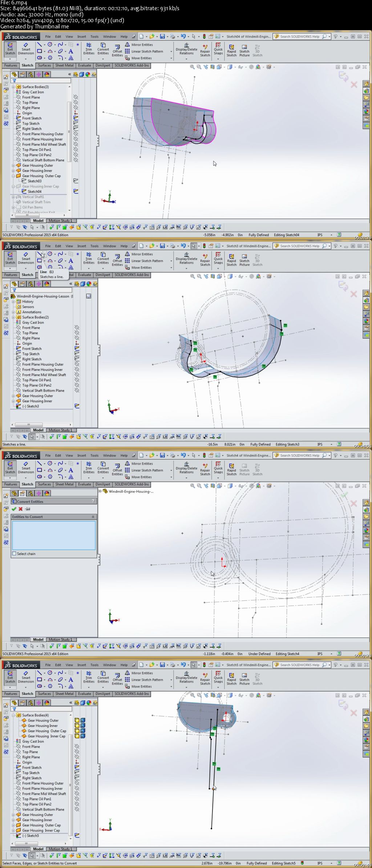
Task: Change Gear Housing Inner Cap display mode cube
Action: (83, 736)
